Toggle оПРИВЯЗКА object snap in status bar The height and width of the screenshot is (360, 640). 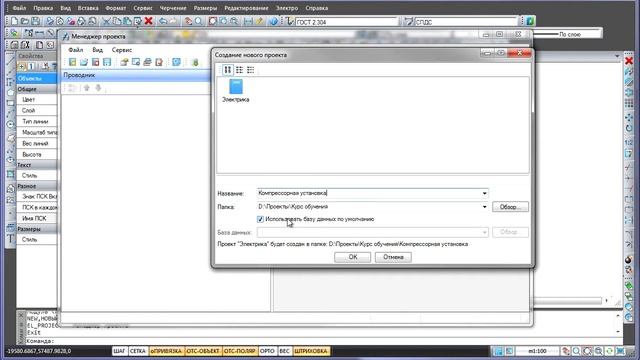(x=166, y=351)
